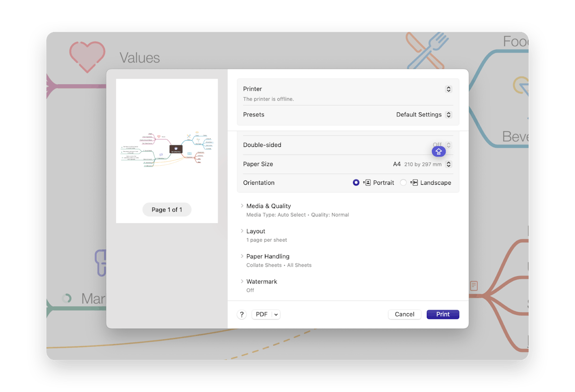Viewport: 575px width, 392px height.
Task: Click the purple scroll-to-top arrow badge
Action: (438, 152)
